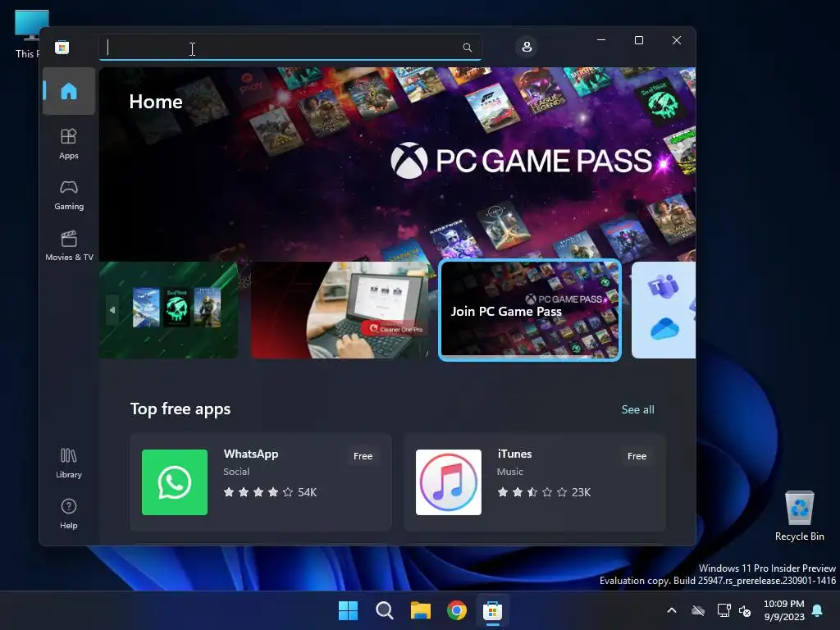Viewport: 840px width, 630px height.
Task: Close the Microsoft Store window
Action: coord(677,40)
